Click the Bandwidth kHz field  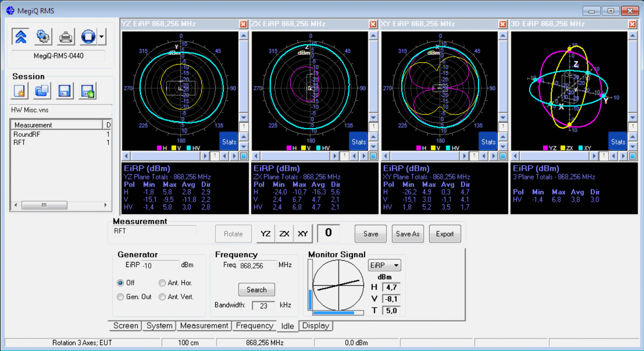(263, 306)
